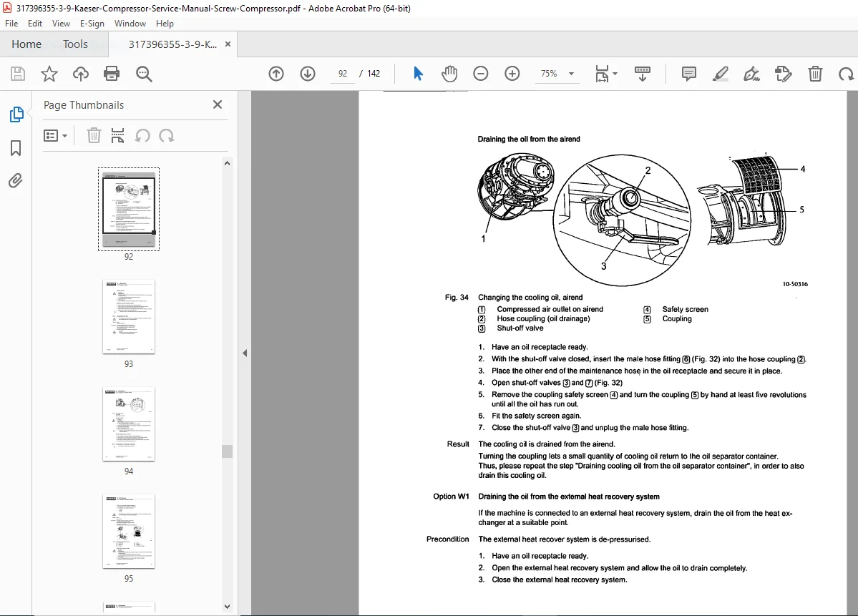Print the document using printer icon
The height and width of the screenshot is (616, 858).
coord(112,74)
